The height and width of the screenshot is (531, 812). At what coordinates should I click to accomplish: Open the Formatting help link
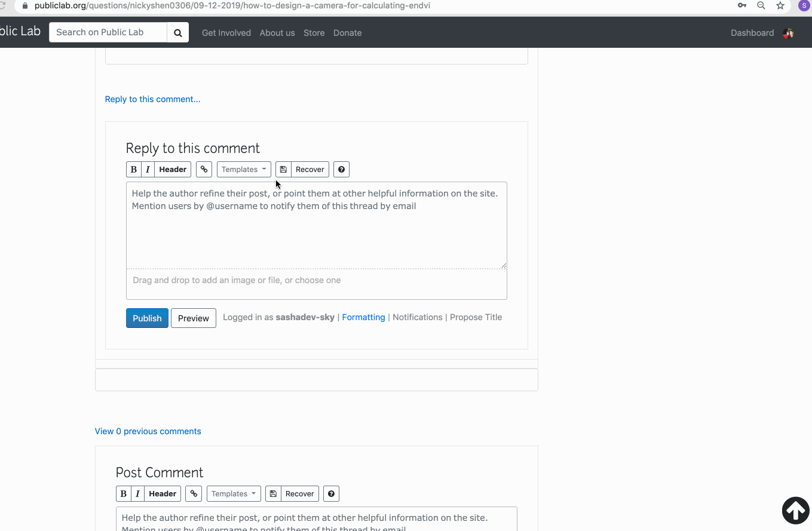[363, 317]
